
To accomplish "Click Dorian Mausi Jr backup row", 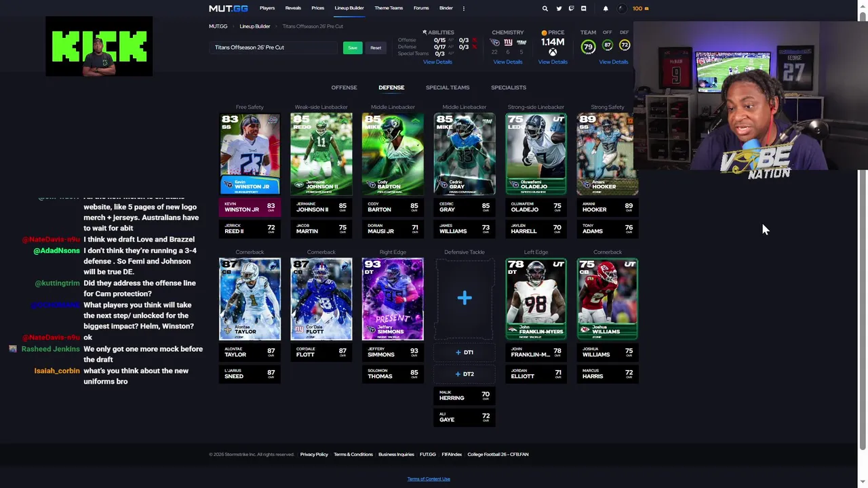I will pyautogui.click(x=393, y=229).
